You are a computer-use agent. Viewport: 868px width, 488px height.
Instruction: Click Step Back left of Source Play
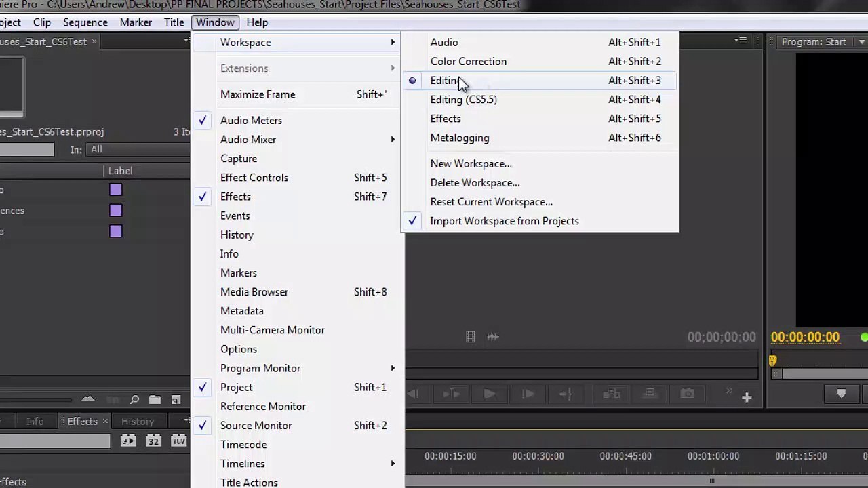413,394
